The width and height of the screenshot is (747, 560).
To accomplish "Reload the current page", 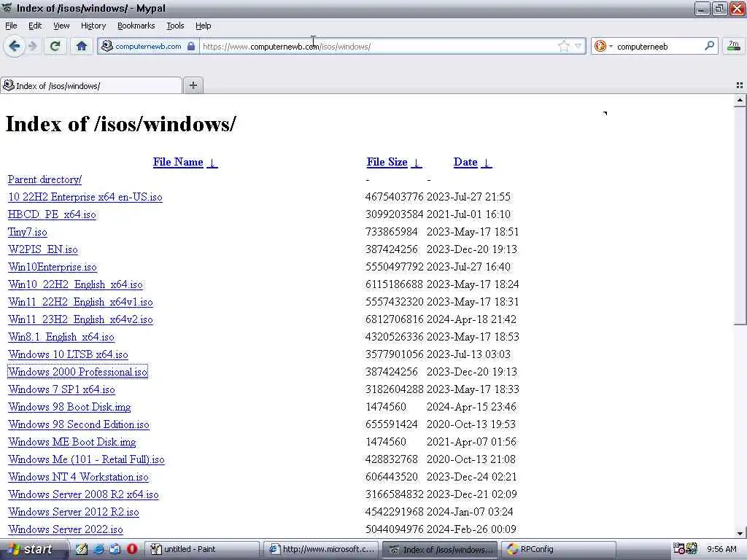I will (55, 46).
